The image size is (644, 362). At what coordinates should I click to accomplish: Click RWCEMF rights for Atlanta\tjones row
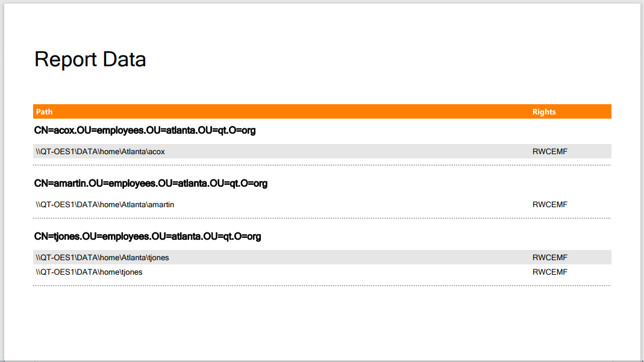(x=549, y=257)
